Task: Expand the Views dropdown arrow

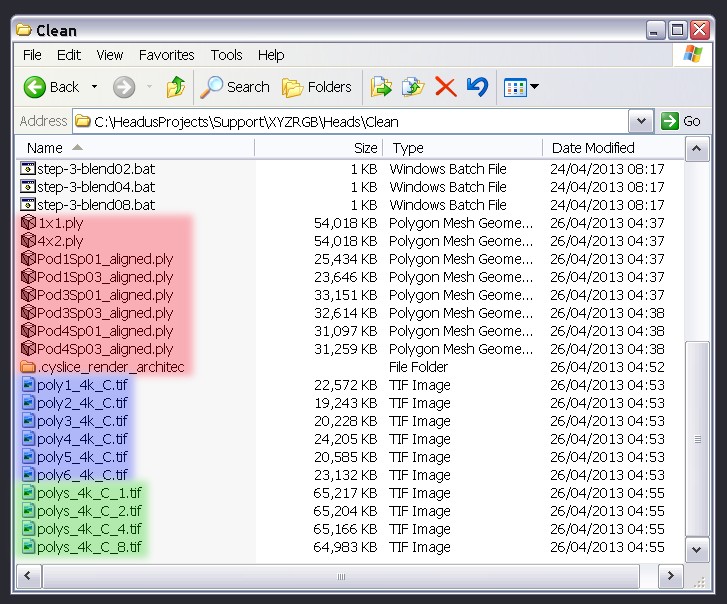Action: tap(535, 87)
